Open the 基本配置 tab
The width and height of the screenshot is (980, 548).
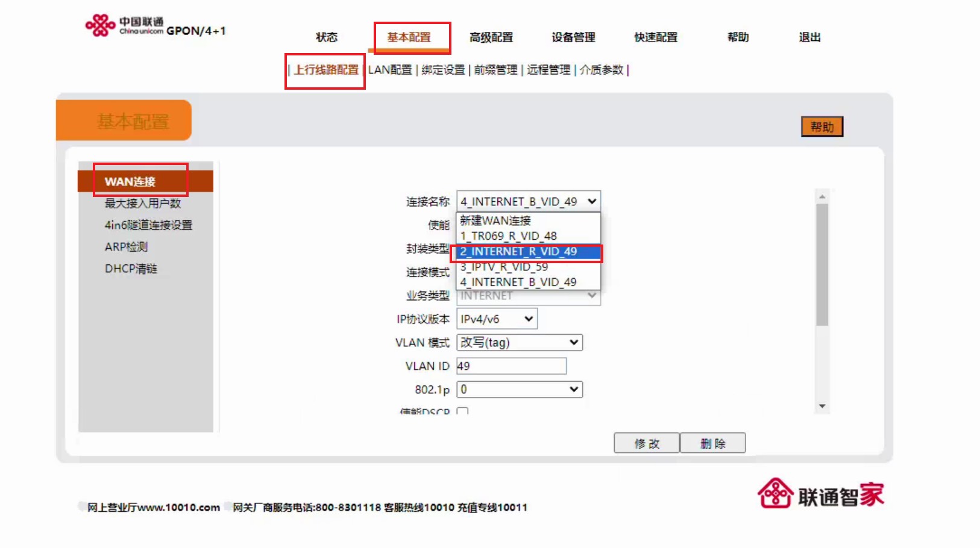coord(409,37)
